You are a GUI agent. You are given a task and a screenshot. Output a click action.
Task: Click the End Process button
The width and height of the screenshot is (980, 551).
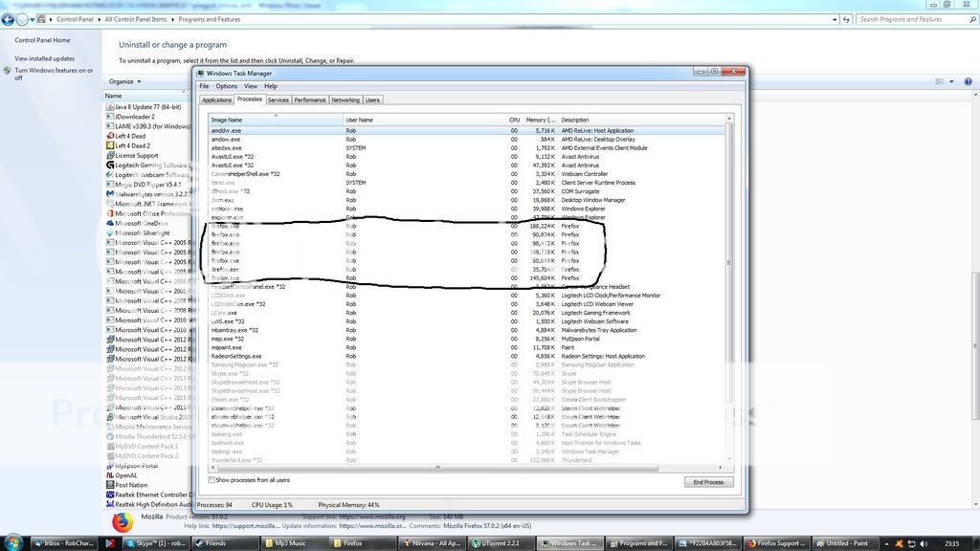tap(708, 482)
